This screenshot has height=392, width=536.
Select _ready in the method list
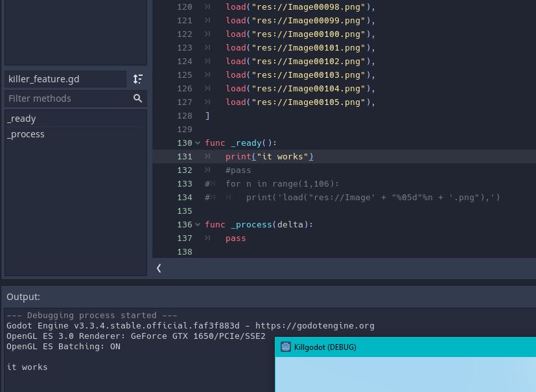tap(21, 118)
